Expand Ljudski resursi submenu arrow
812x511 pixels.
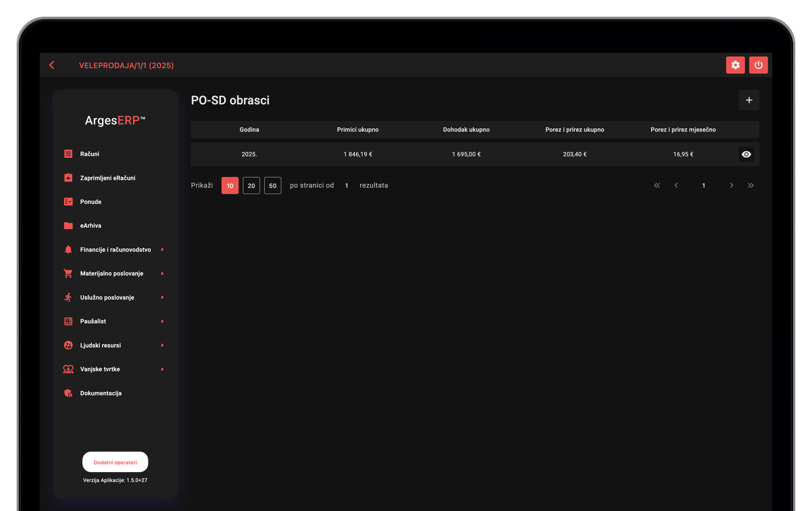tap(162, 345)
